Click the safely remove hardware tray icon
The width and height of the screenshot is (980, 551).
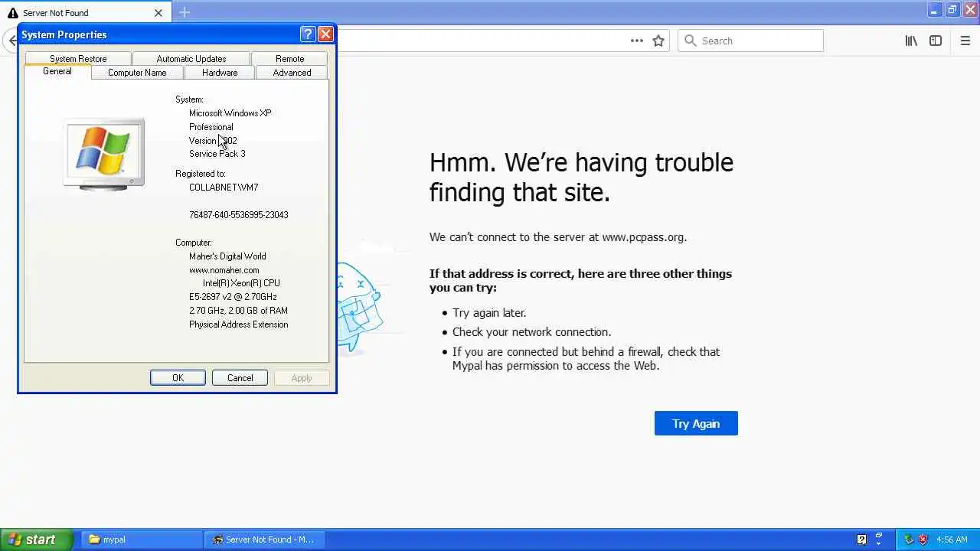(x=909, y=540)
